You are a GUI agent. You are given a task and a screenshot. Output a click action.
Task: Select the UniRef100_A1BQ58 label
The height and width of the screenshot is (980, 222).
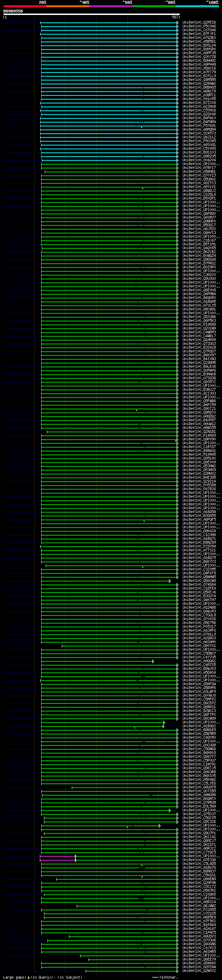click(x=199, y=512)
